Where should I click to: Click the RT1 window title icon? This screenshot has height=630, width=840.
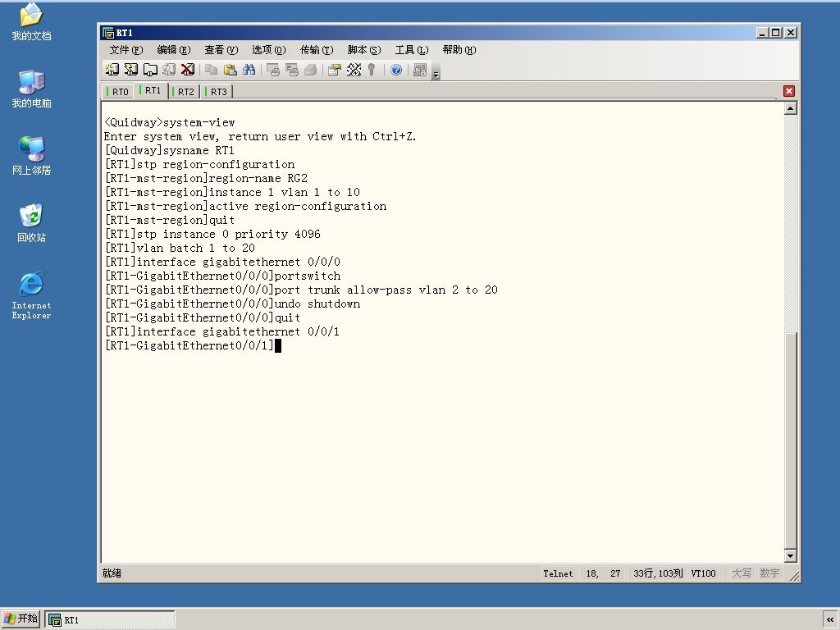coord(108,33)
